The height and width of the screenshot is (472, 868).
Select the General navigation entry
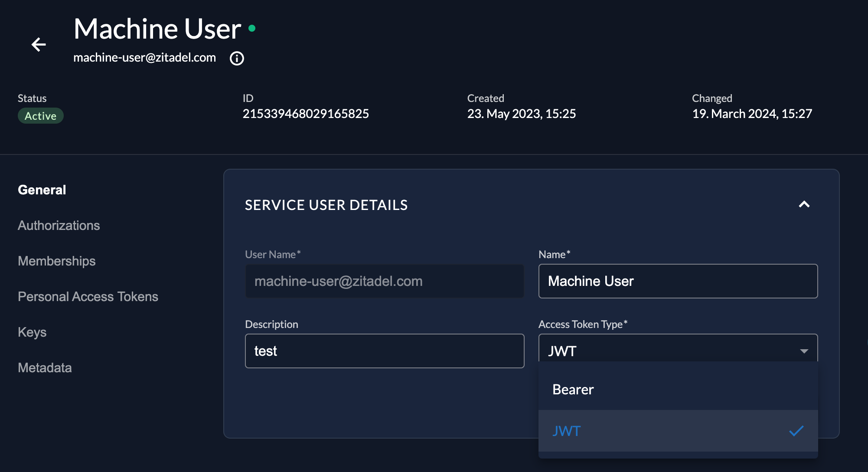(x=42, y=189)
